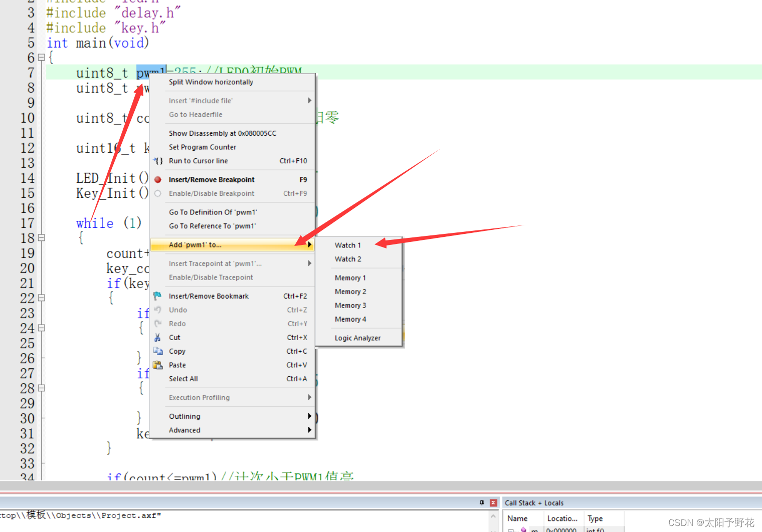Expand Advanced submenu
The height and width of the screenshot is (532, 762).
pos(233,430)
